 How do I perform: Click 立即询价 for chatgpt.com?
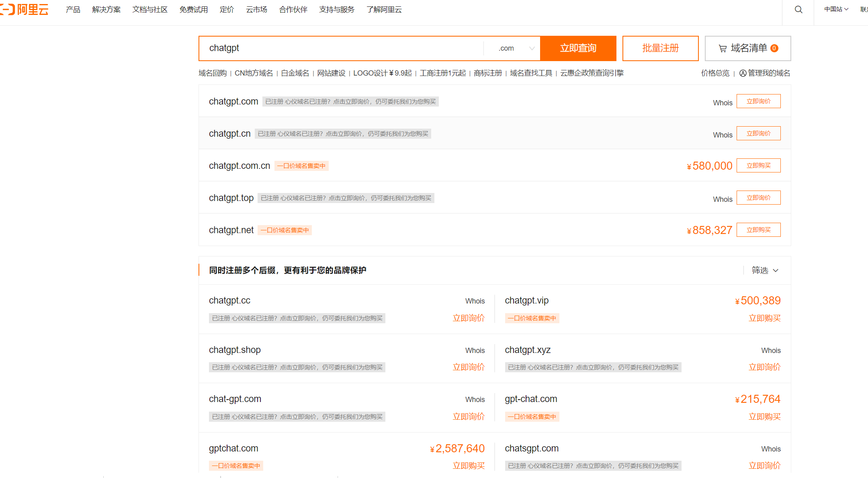coord(758,101)
